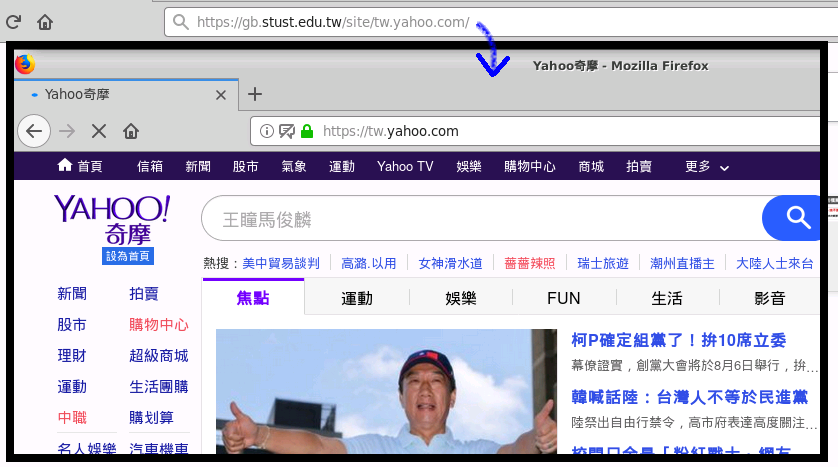The image size is (838, 467).
Task: Switch to the 娛樂 news tab
Action: tap(461, 298)
